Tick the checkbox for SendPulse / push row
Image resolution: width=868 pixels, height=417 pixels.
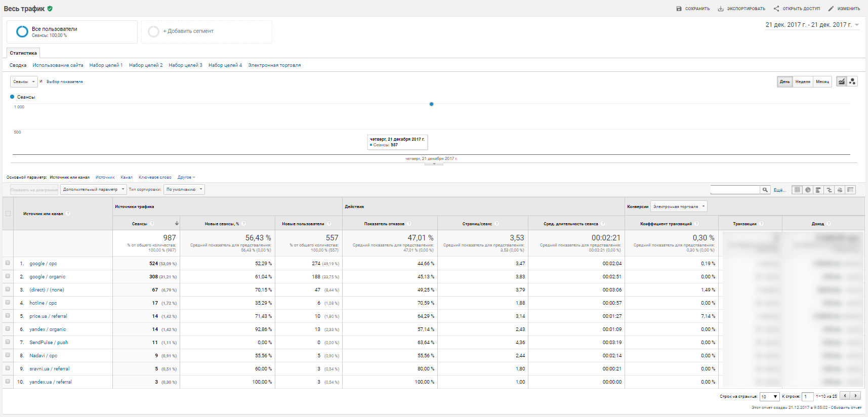click(8, 342)
